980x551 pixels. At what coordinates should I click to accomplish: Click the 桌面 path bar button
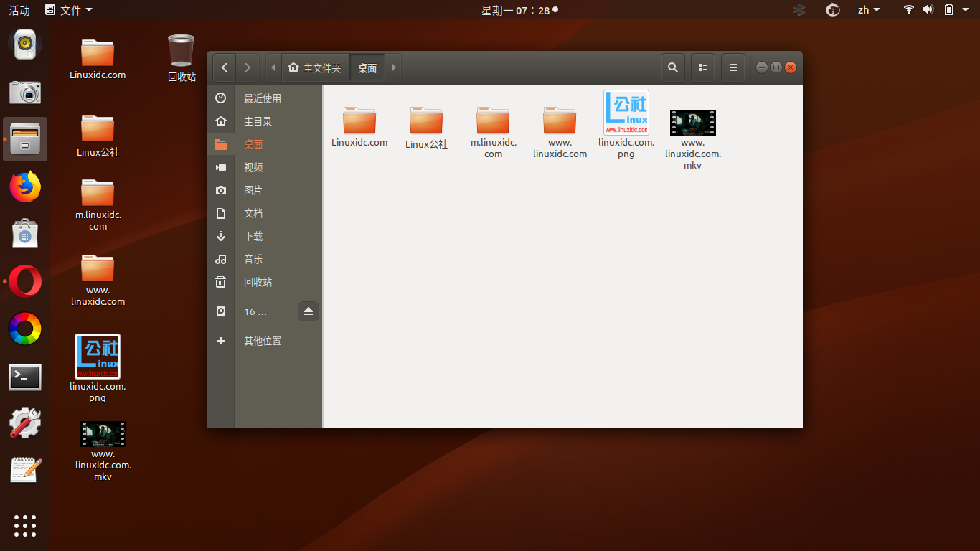tap(367, 67)
